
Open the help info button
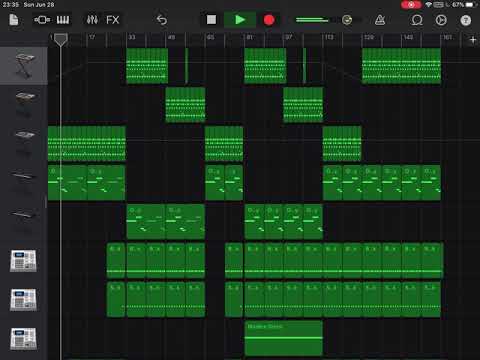pyautogui.click(x=466, y=20)
